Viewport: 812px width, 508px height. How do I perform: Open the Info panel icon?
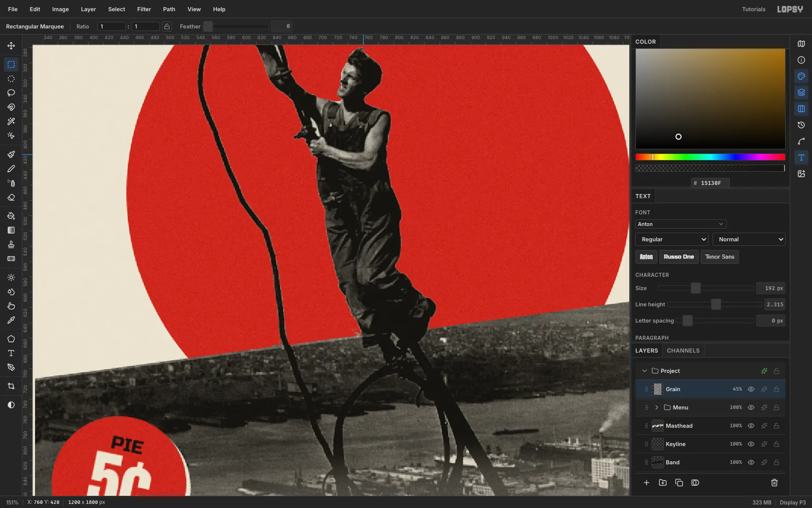[801, 60]
